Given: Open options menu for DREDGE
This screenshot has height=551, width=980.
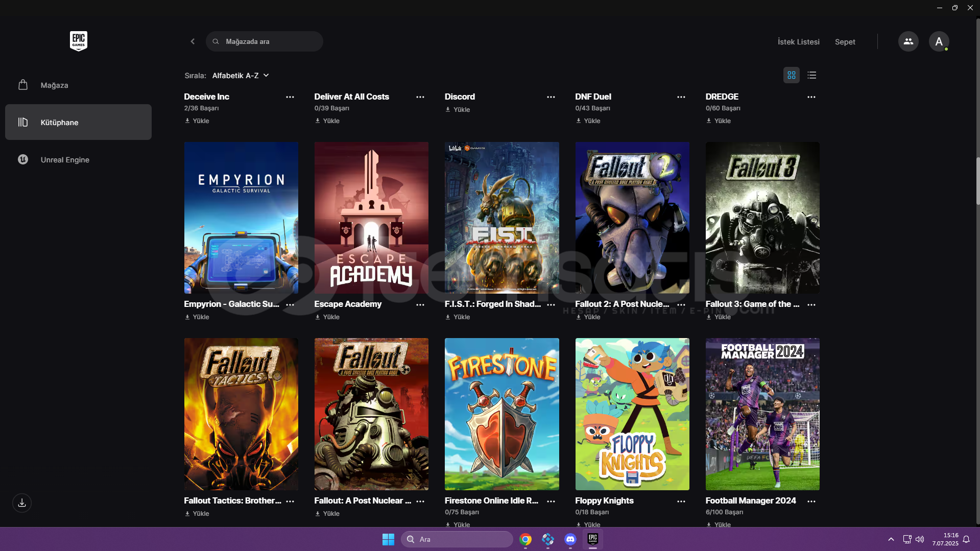Looking at the screenshot, I should [x=811, y=97].
